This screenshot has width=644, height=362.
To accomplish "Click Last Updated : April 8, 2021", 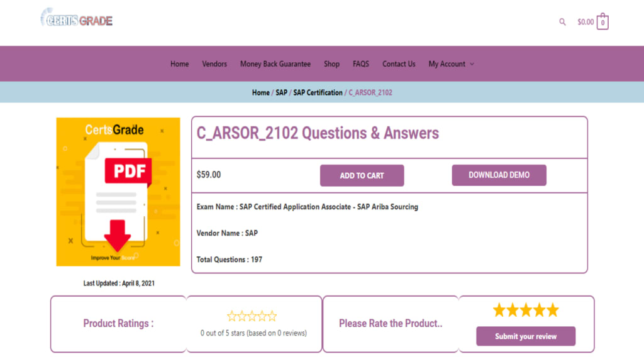I will point(119,283).
